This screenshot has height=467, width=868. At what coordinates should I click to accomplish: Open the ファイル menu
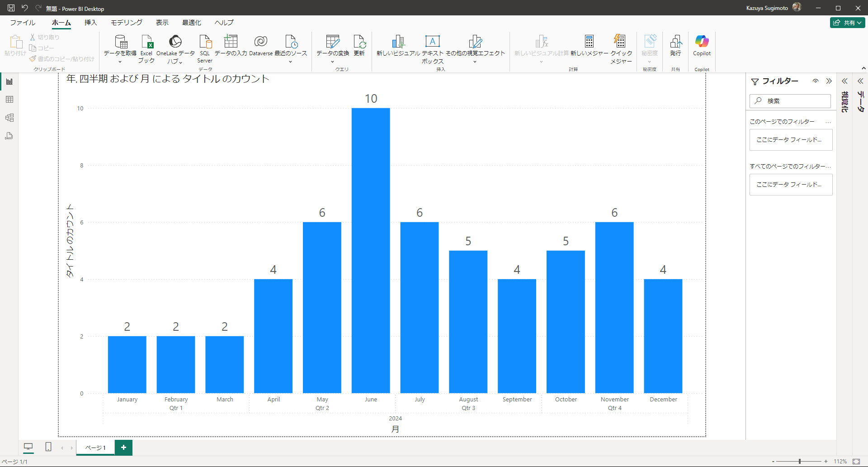[x=23, y=23]
